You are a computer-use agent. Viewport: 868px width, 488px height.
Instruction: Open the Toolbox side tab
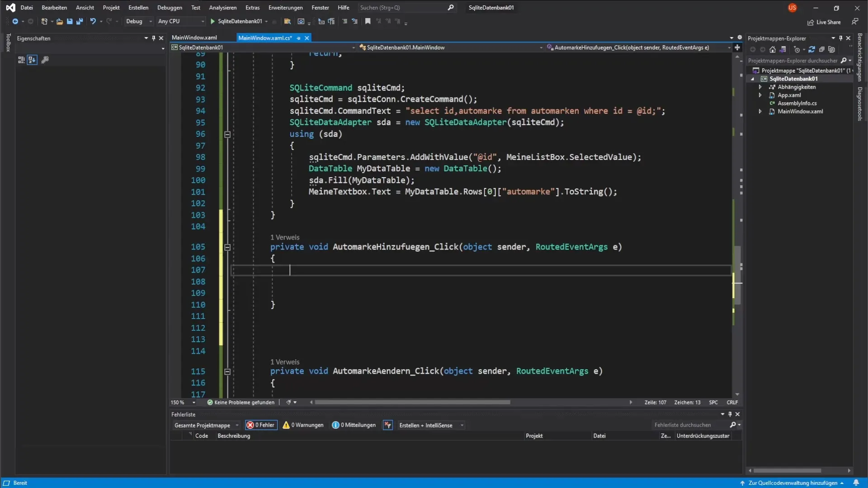[8, 42]
